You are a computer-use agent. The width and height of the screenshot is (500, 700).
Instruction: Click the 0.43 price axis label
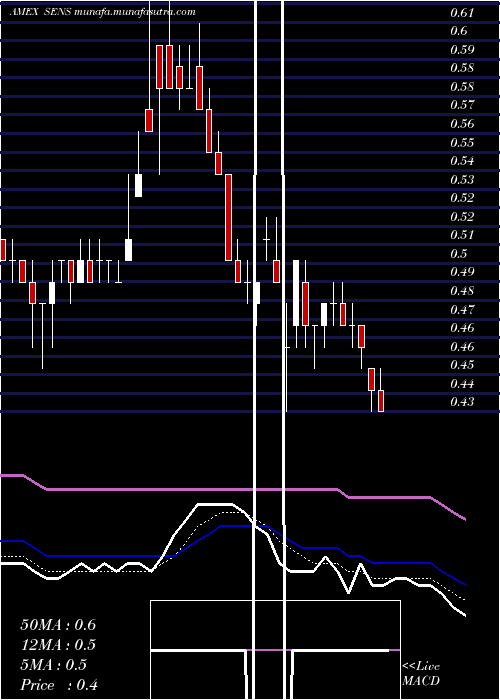click(x=462, y=402)
